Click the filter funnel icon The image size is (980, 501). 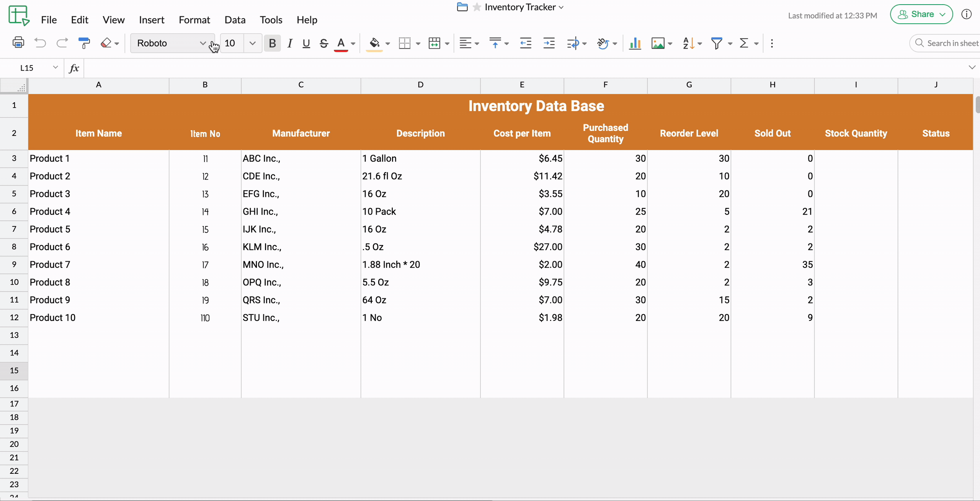point(716,43)
